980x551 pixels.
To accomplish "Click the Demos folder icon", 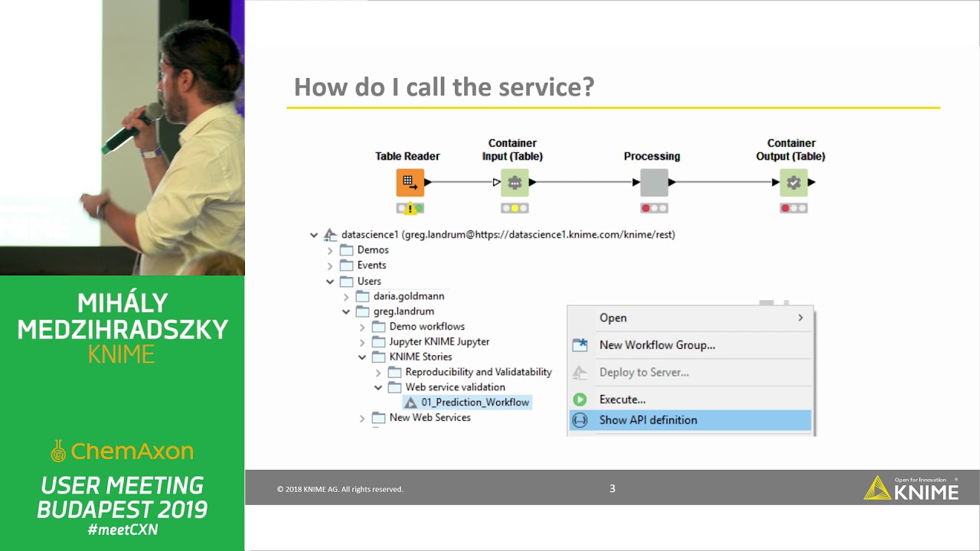I will tap(346, 250).
